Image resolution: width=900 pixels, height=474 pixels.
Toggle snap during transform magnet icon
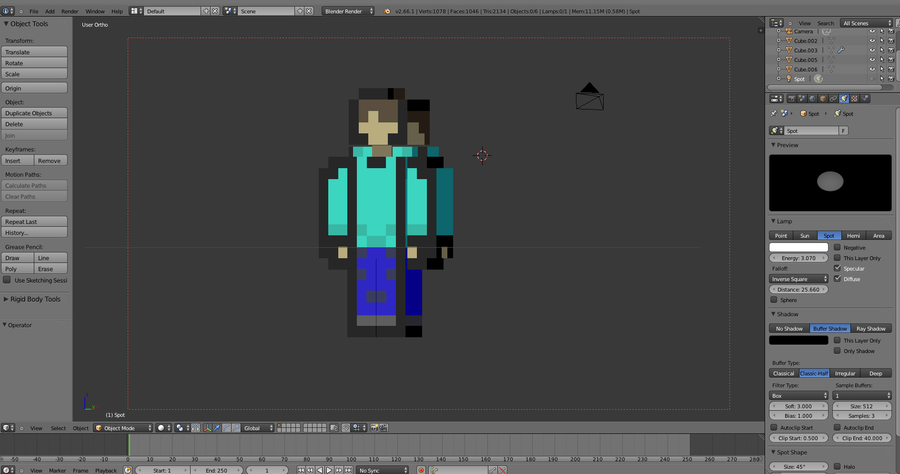346,428
